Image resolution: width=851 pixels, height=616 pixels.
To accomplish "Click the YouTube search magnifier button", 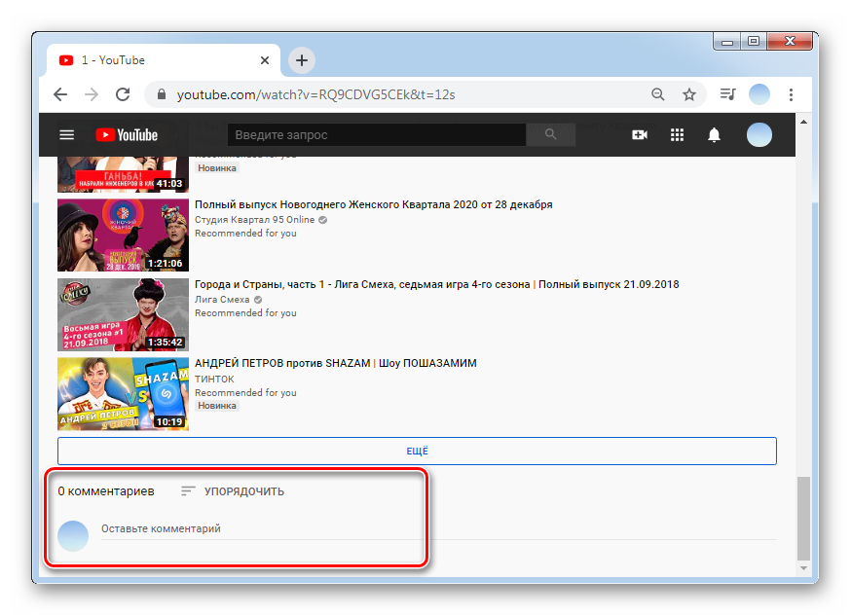I will tap(551, 134).
